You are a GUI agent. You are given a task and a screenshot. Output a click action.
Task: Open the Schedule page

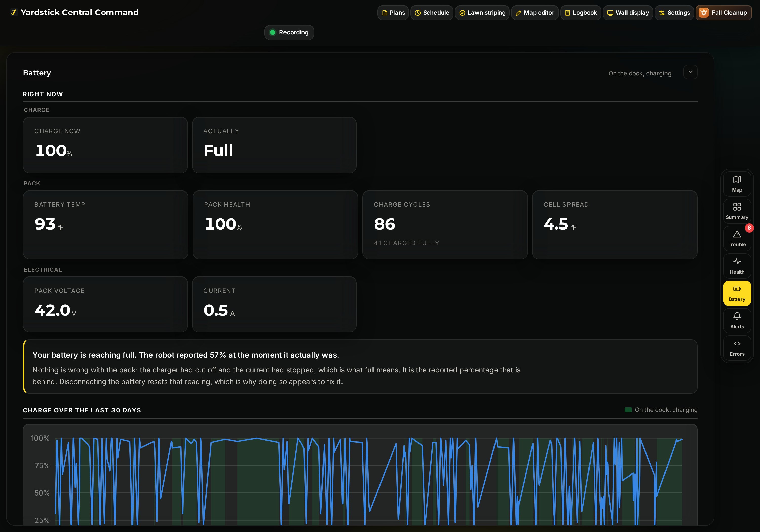432,13
